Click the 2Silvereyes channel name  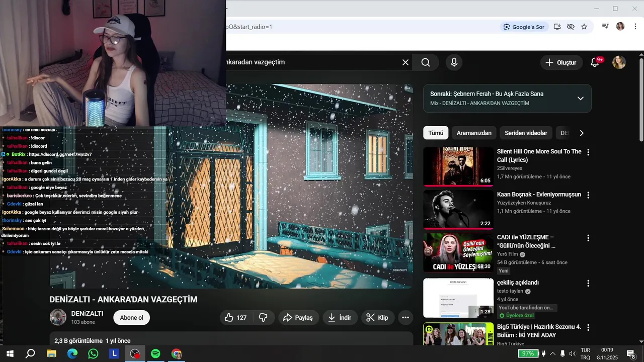(510, 168)
